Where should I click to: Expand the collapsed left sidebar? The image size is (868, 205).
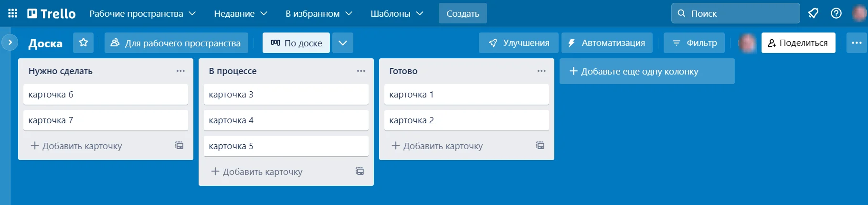[10, 43]
